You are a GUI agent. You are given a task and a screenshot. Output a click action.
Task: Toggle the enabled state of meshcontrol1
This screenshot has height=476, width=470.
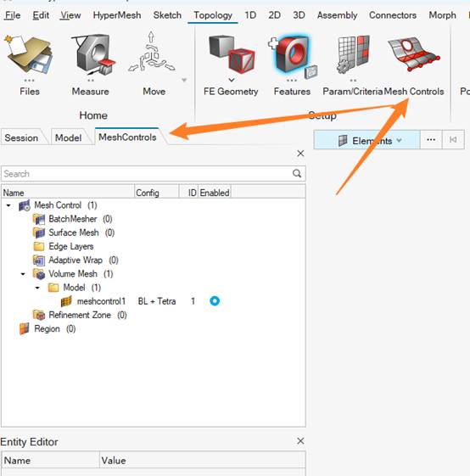215,301
